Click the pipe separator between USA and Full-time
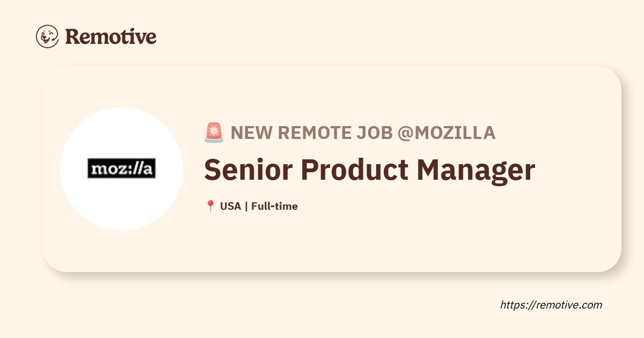The image size is (644, 338). coord(246,206)
